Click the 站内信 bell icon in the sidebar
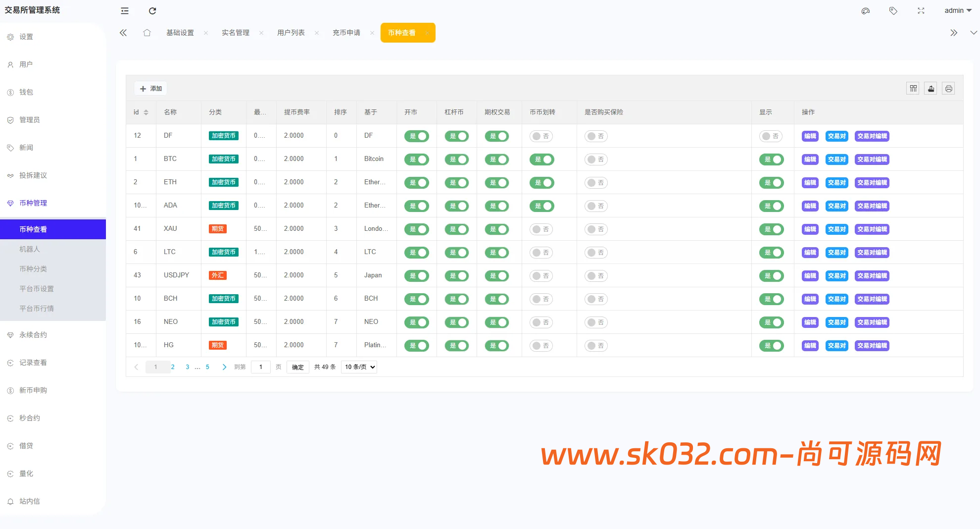Viewport: 980px width, 529px height. click(10, 502)
